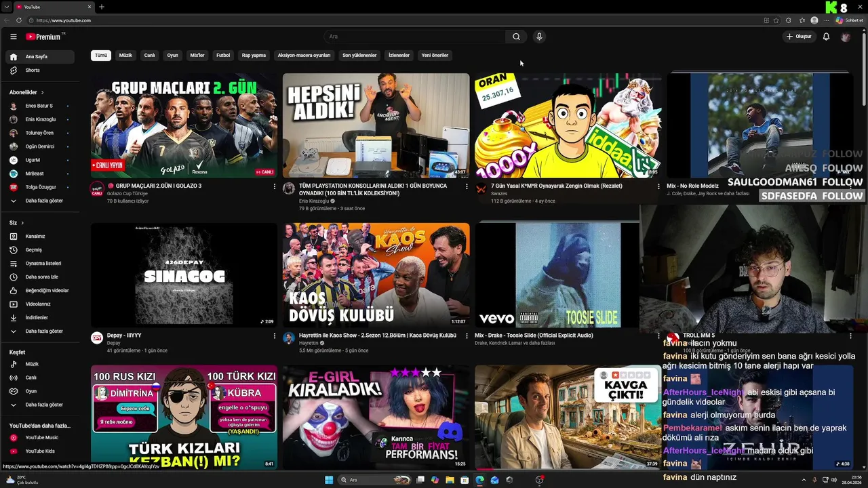This screenshot has height=488, width=868.
Task: Open video title 7 Gün Yasal K*M*R Oynayarak
Action: pos(557,186)
